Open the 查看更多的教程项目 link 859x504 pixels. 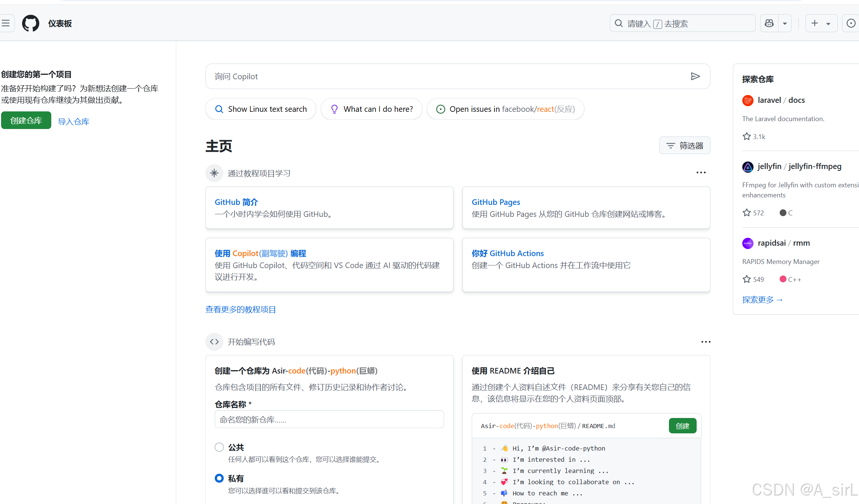point(241,309)
